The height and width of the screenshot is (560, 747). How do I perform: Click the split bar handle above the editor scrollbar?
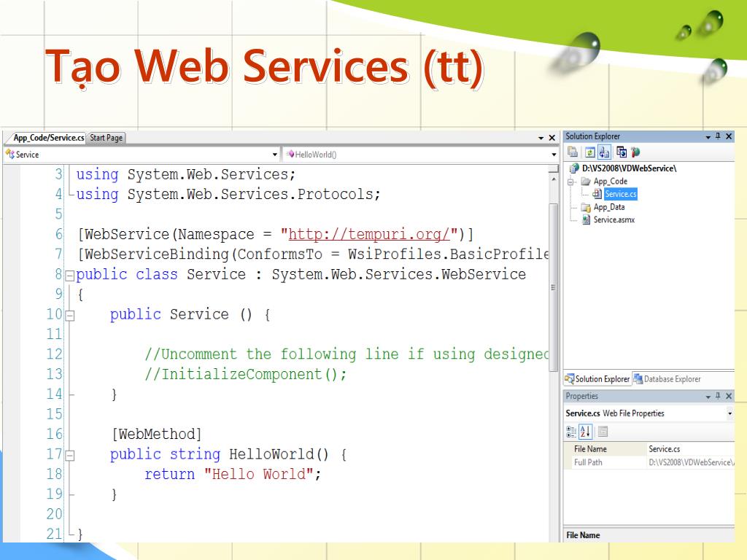click(553, 168)
